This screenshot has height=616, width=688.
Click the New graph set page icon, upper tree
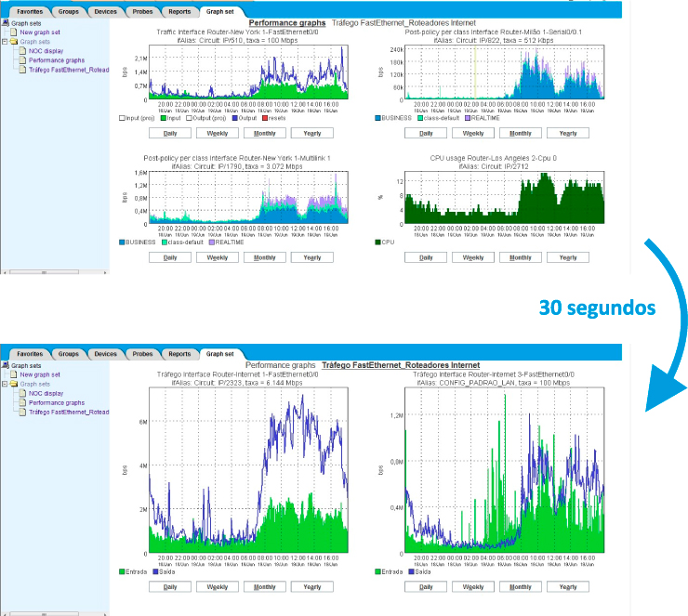coord(14,32)
